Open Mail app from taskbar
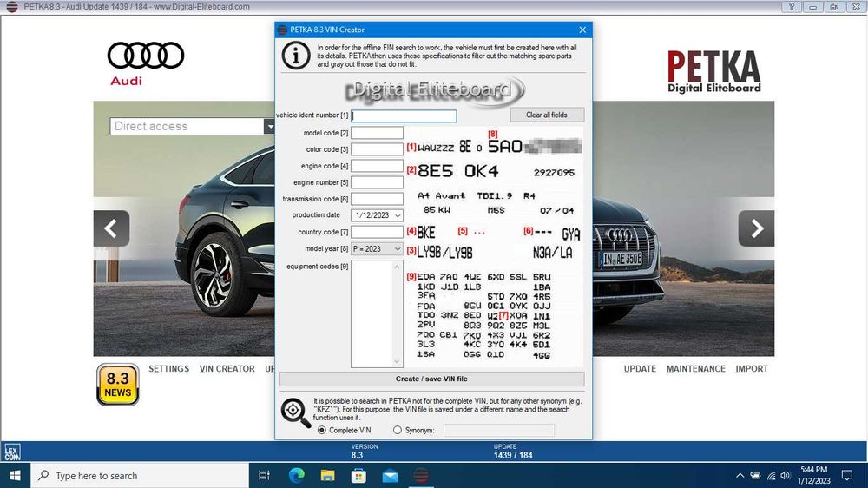This screenshot has width=868, height=488. (390, 475)
